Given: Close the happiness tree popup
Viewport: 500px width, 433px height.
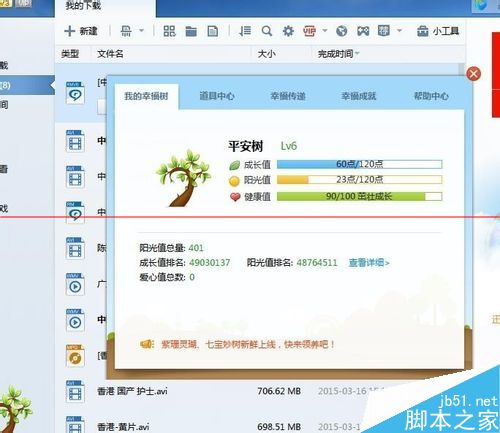Looking at the screenshot, I should pos(473,74).
